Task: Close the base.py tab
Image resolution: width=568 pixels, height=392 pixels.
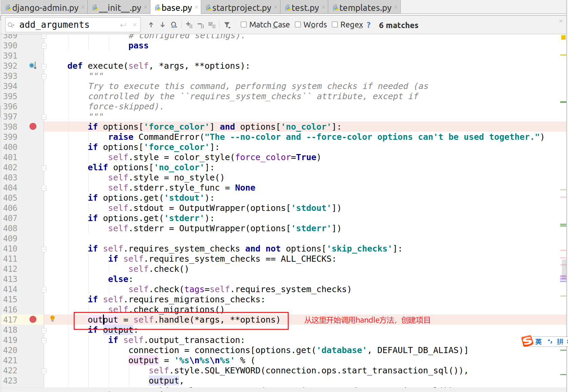Action: tap(196, 7)
